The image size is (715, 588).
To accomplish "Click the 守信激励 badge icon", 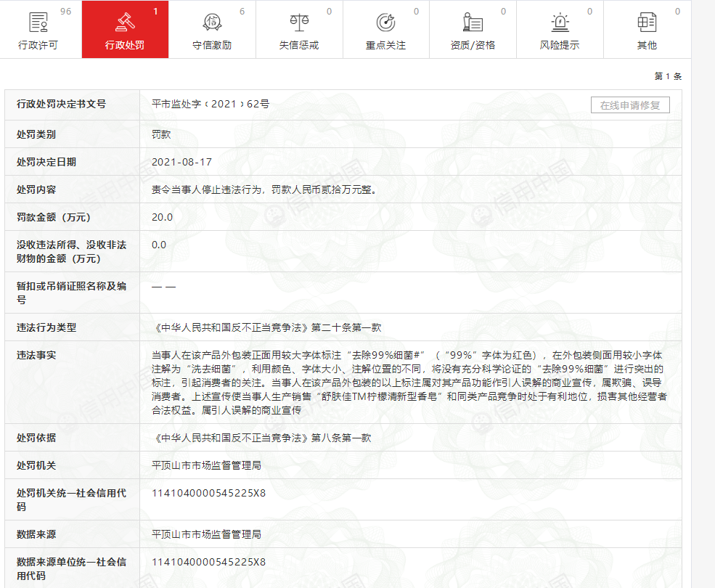I will 212,23.
